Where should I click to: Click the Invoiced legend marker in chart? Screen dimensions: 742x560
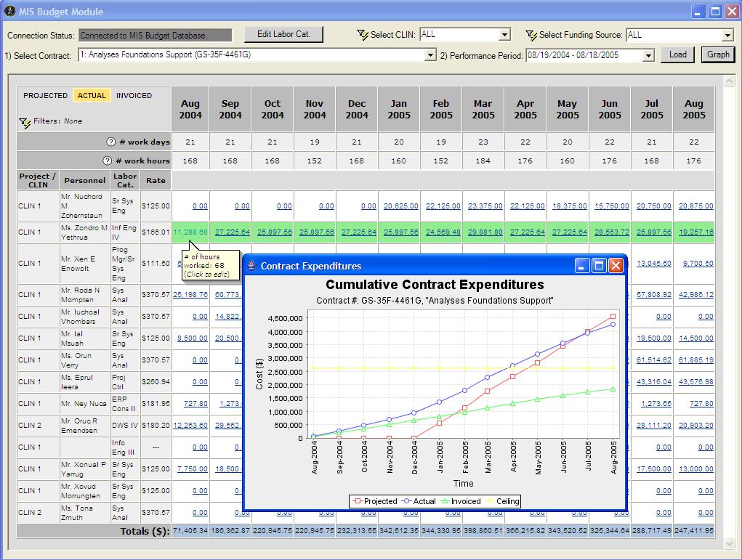[x=444, y=501]
